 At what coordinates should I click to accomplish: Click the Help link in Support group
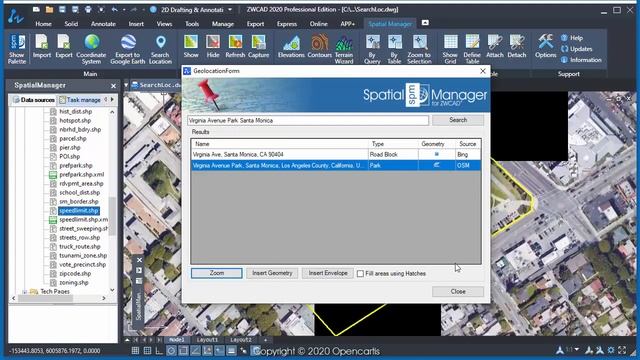click(x=572, y=38)
